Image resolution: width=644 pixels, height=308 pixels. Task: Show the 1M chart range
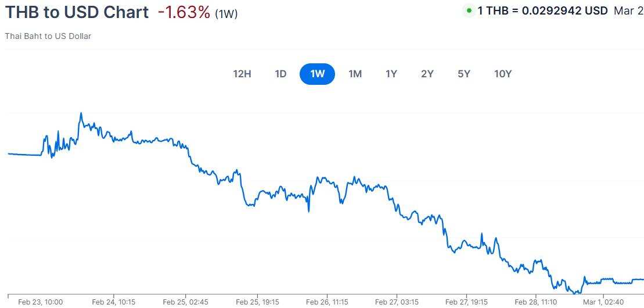tap(355, 74)
